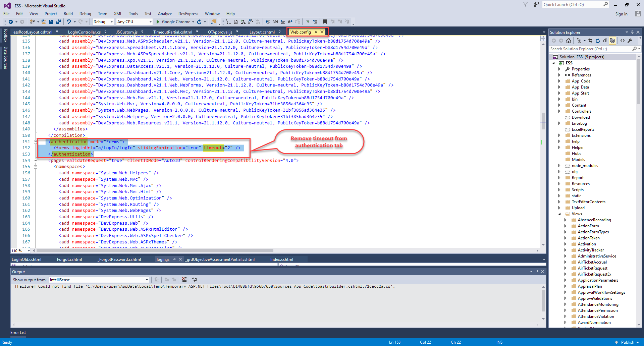This screenshot has width=644, height=346.
Task: Switch to the LogInController.cs tab
Action: click(84, 32)
